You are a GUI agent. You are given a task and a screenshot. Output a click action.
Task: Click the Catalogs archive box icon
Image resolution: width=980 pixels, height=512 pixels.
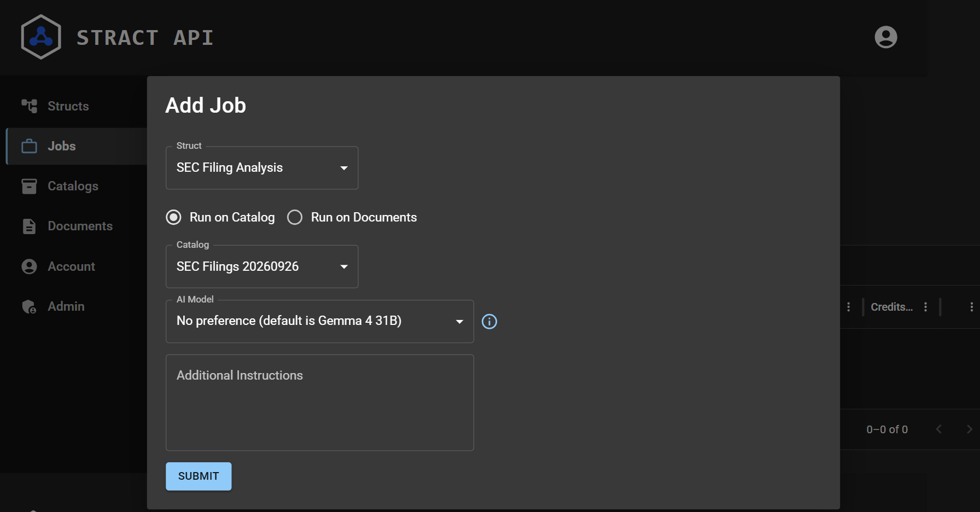point(29,186)
